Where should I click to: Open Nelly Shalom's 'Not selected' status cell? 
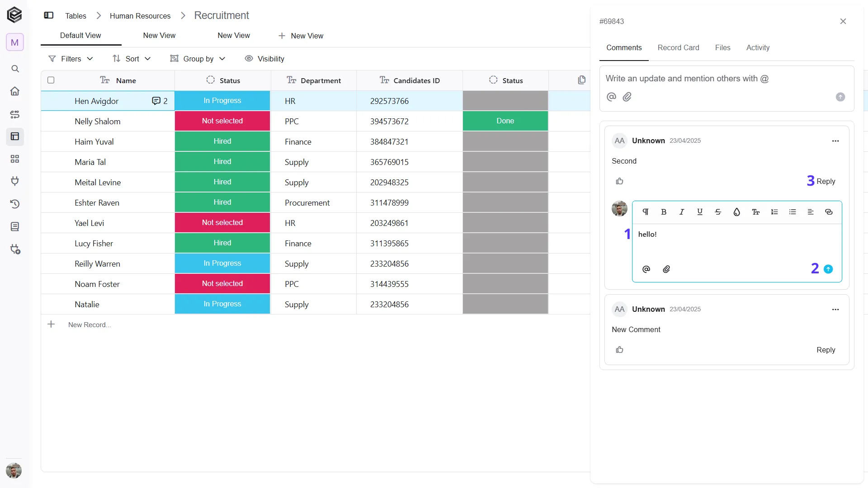click(222, 121)
